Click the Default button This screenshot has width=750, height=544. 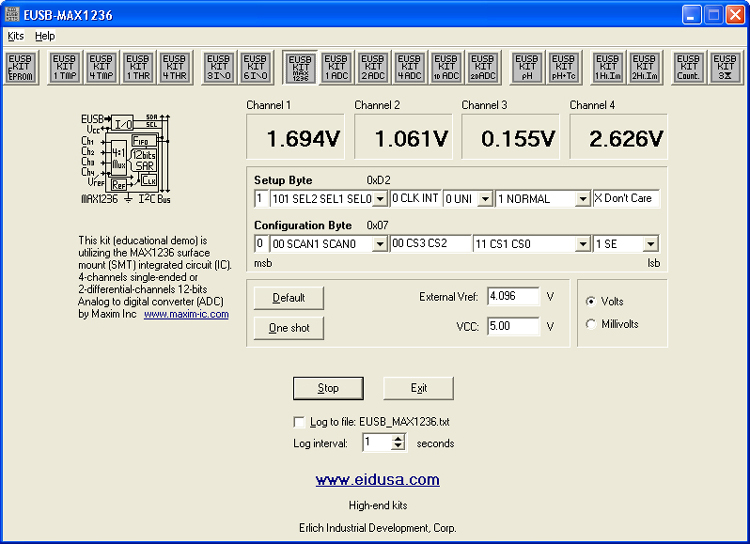click(x=288, y=298)
